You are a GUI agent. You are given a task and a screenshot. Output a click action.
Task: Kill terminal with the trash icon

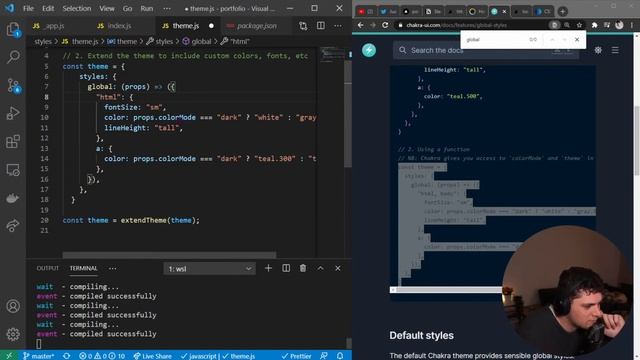pos(303,268)
